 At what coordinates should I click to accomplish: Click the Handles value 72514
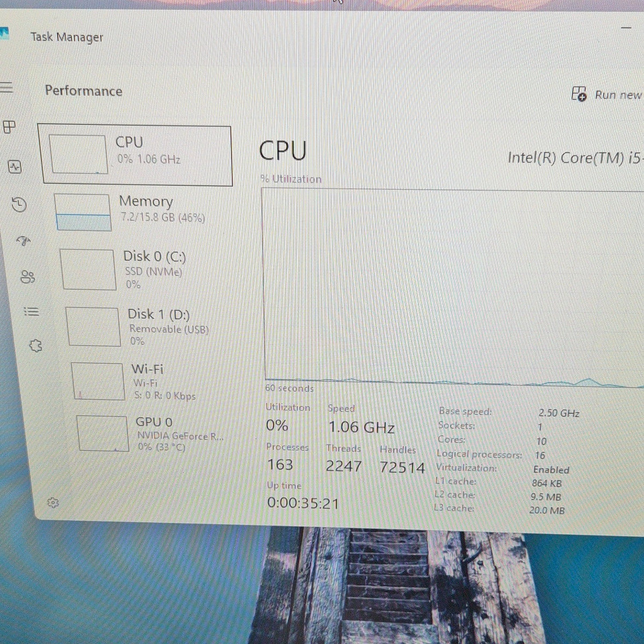point(402,467)
